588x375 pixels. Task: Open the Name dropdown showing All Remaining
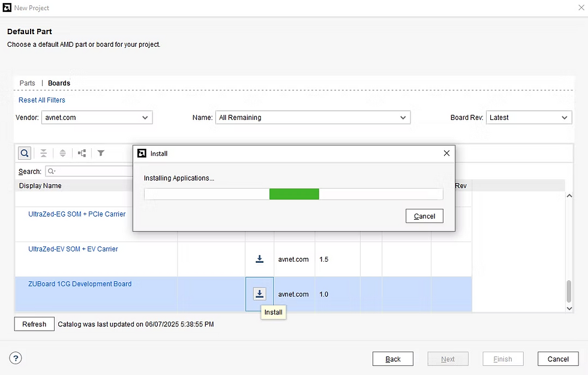(x=313, y=118)
